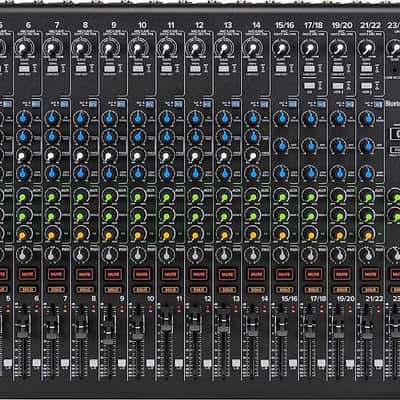Adjust the channel 9 gain knob
400x400 pixels.
[110, 49]
